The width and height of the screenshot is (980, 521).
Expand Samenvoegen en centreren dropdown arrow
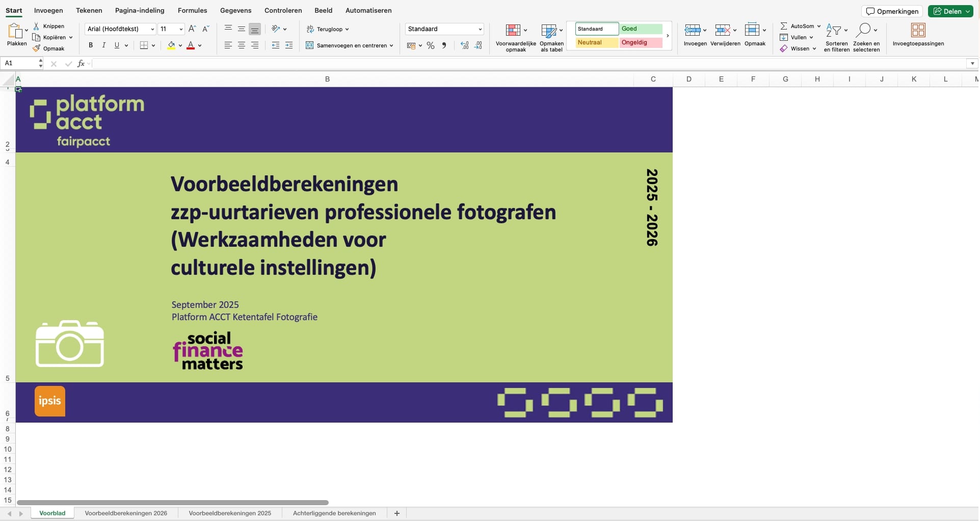[391, 45]
